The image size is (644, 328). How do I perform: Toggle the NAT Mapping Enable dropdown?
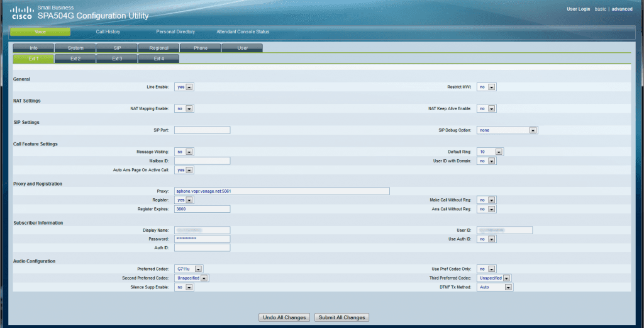coord(184,108)
